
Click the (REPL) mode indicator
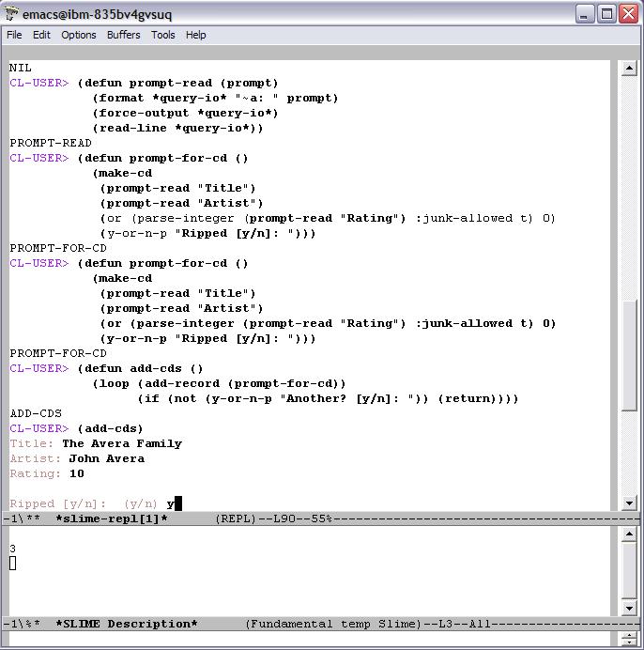(x=235, y=518)
